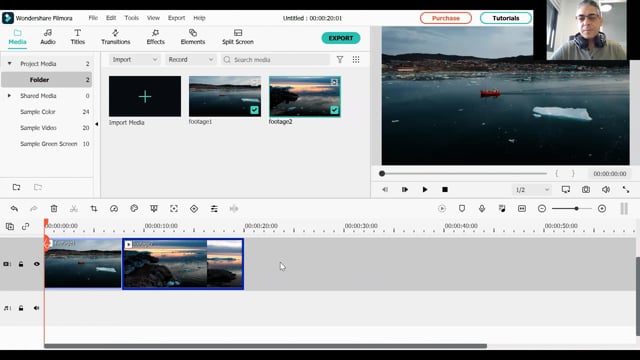Image resolution: width=640 pixels, height=360 pixels.
Task: Click the Add Track icon above timeline
Action: click(10, 226)
